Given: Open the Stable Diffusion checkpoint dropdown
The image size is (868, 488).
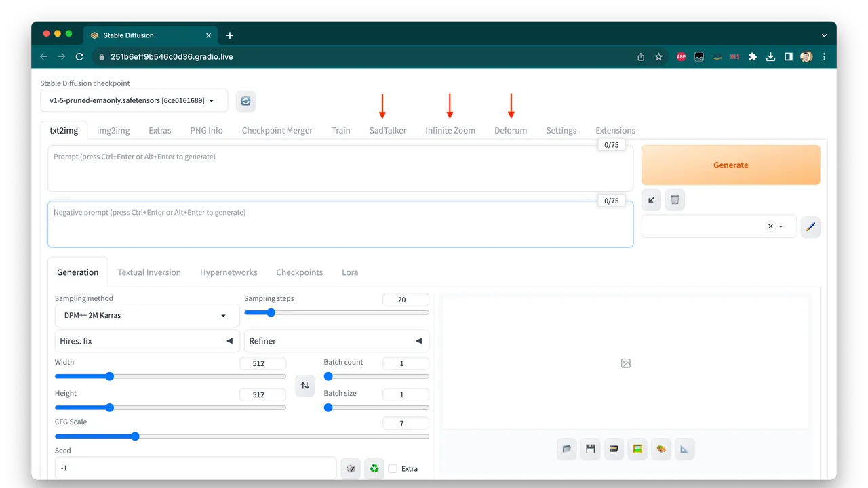Looking at the screenshot, I should pos(134,101).
